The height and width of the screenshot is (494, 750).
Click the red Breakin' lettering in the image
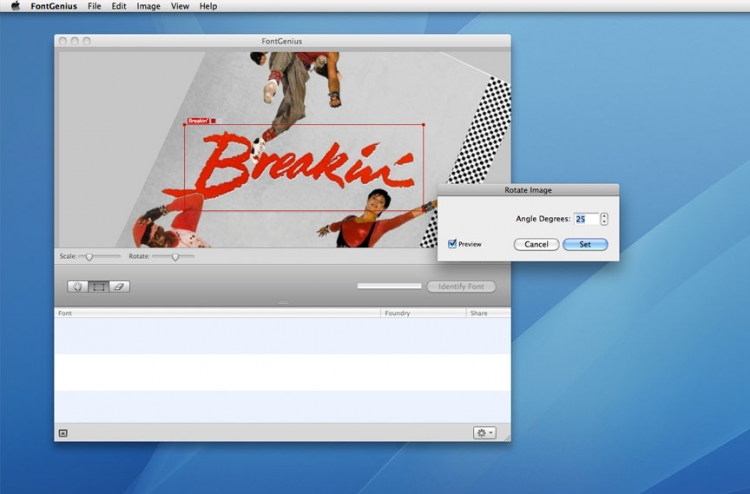[x=287, y=165]
